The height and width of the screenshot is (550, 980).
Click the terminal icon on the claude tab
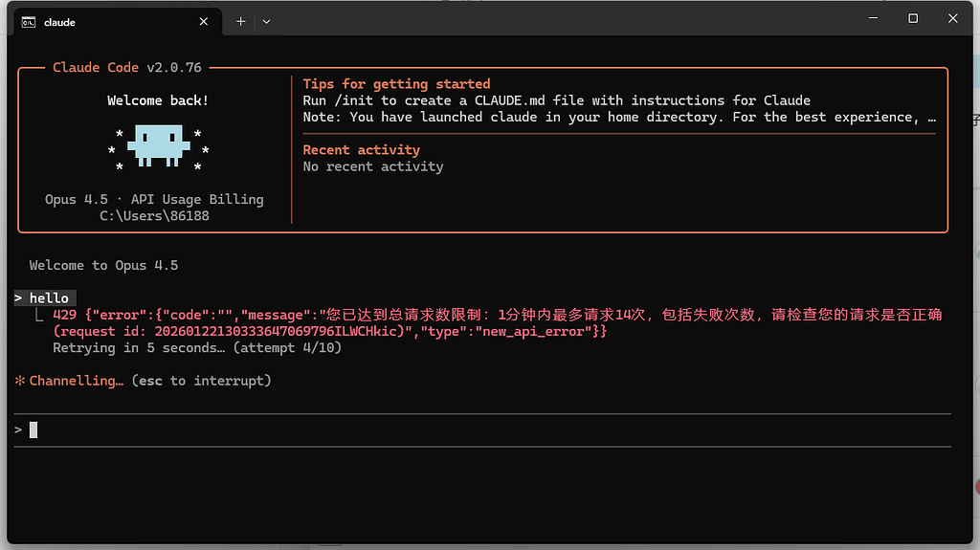point(29,23)
